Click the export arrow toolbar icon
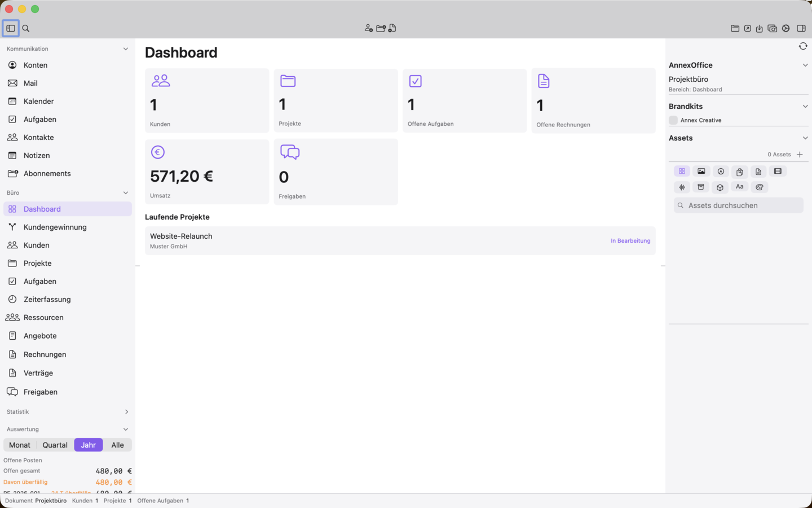The width and height of the screenshot is (812, 508). [x=748, y=28]
